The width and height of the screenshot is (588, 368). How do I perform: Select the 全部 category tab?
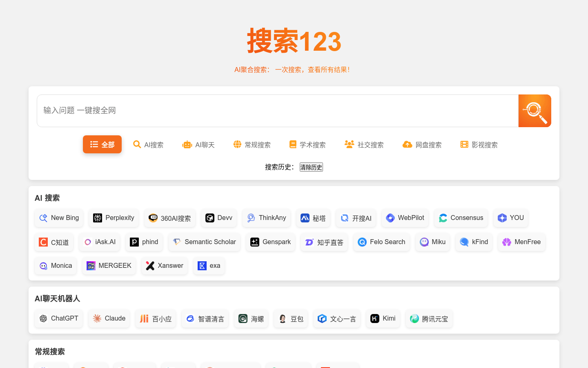pyautogui.click(x=102, y=144)
